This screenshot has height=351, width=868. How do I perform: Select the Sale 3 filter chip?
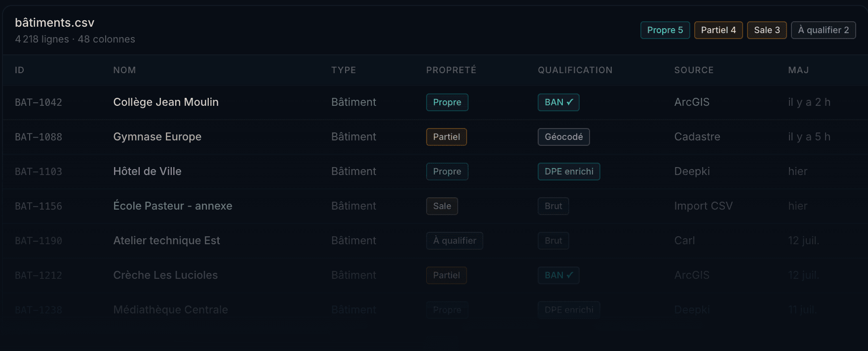coord(767,30)
